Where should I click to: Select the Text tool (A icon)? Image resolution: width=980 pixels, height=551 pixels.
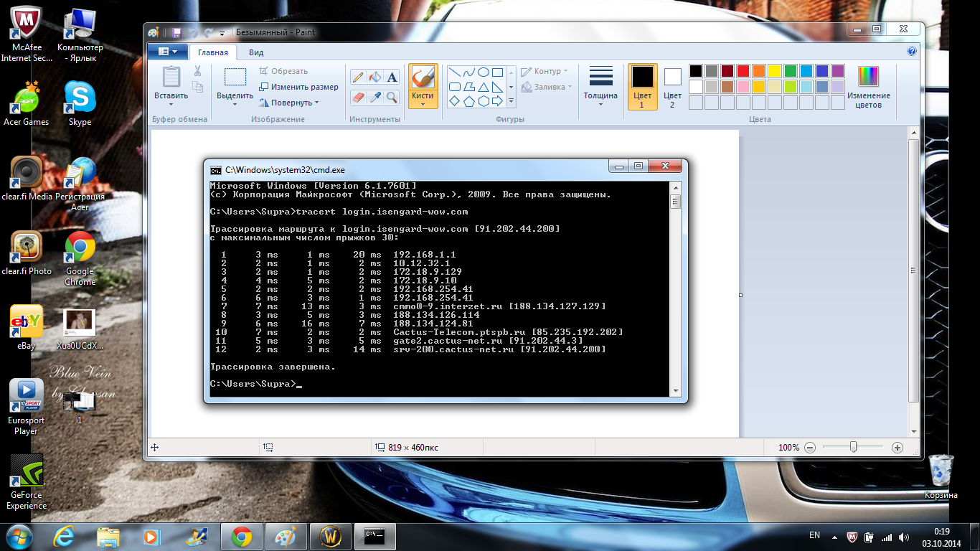coord(392,77)
